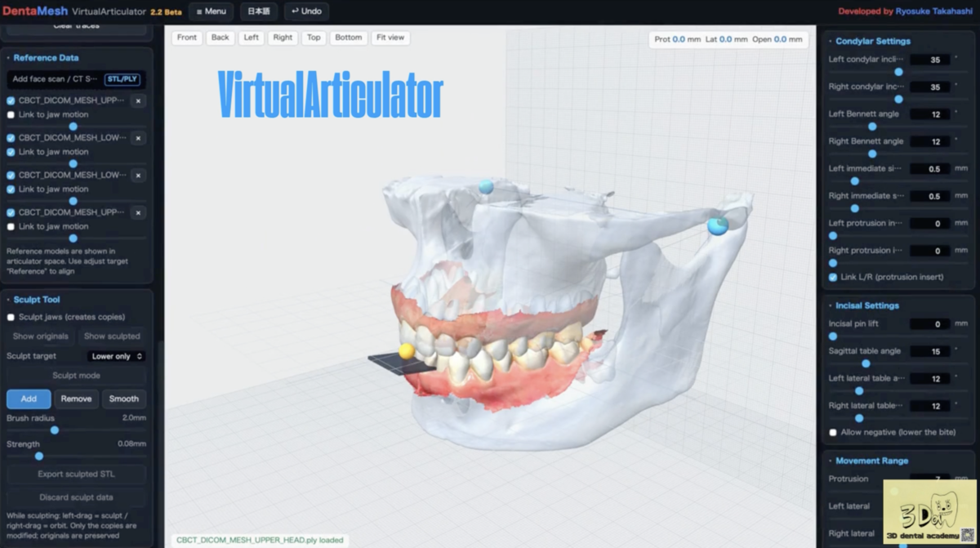Image resolution: width=980 pixels, height=548 pixels.
Task: Click Sagittal table angle value field 15
Action: [x=930, y=351]
